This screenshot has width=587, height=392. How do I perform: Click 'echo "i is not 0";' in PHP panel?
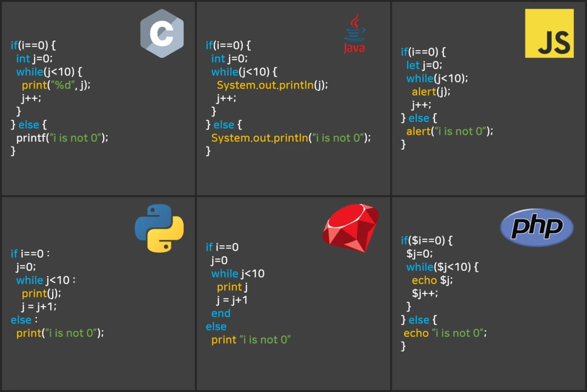click(445, 333)
